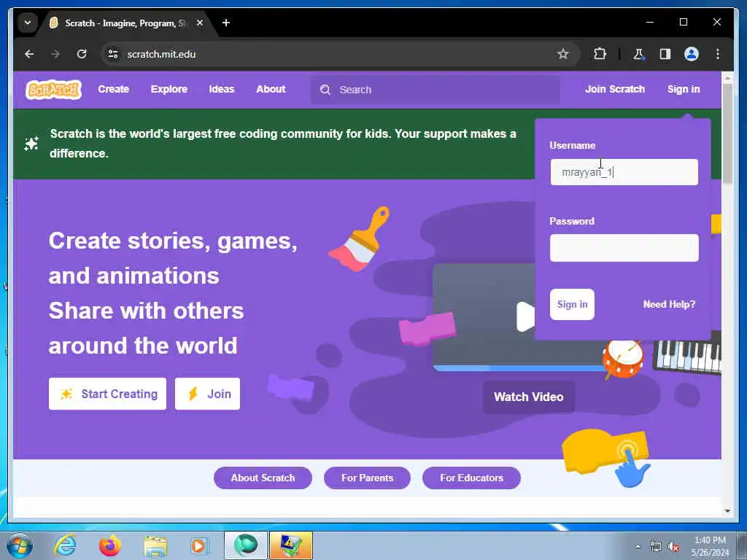The width and height of the screenshot is (747, 560).
Task: Switch to green sphere taskbar app
Action: 246,545
